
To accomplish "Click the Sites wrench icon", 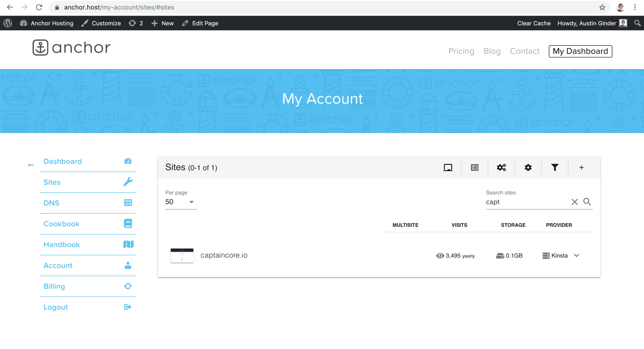I will 128,182.
